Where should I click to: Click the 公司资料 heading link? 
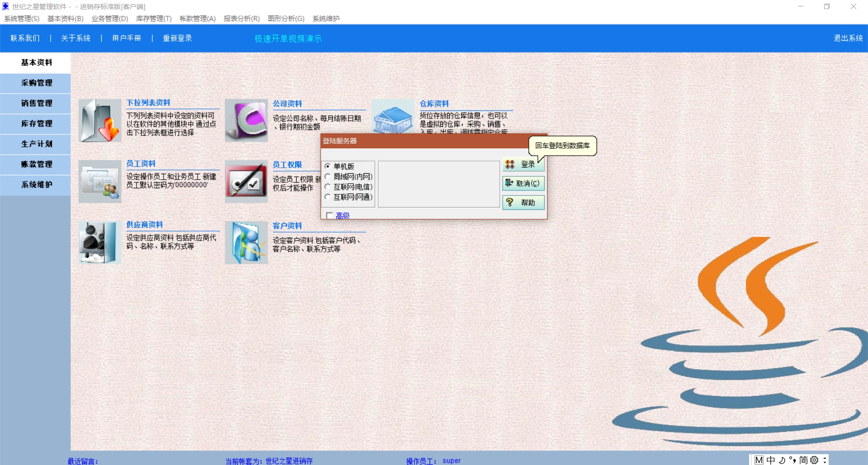[x=287, y=104]
